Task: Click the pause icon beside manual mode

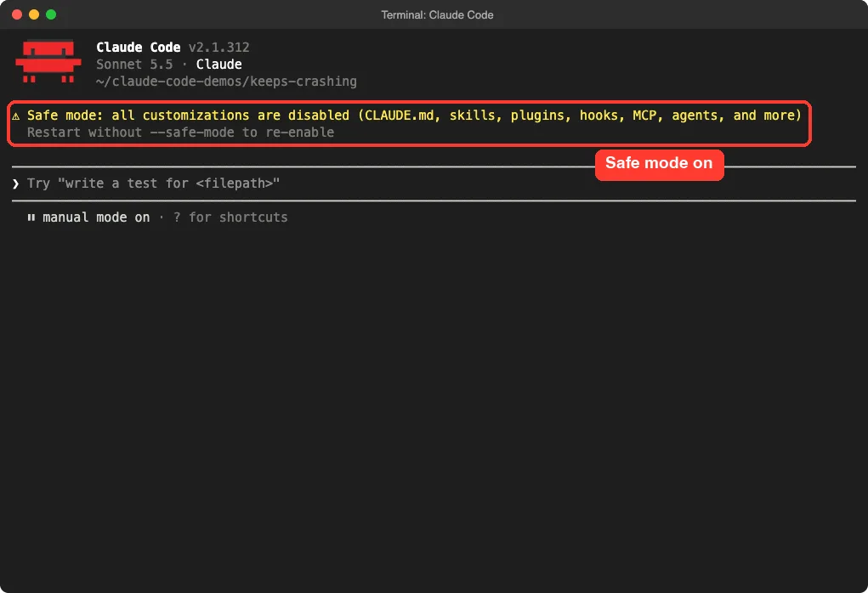Action: (31, 217)
